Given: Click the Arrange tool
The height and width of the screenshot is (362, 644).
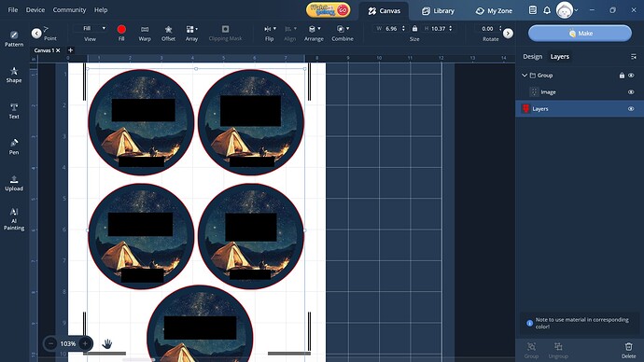Looking at the screenshot, I should pos(314,34).
